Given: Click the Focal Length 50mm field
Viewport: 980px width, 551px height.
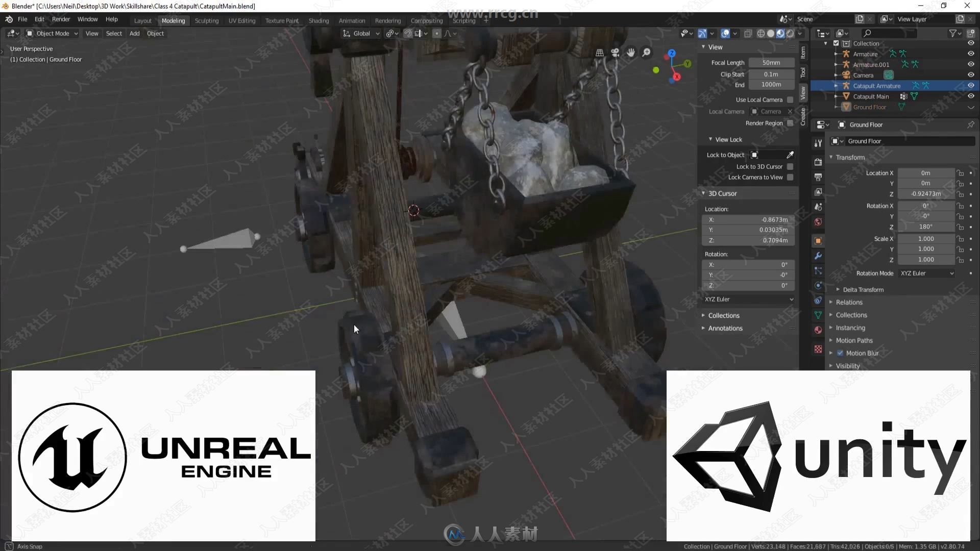Looking at the screenshot, I should pos(771,62).
